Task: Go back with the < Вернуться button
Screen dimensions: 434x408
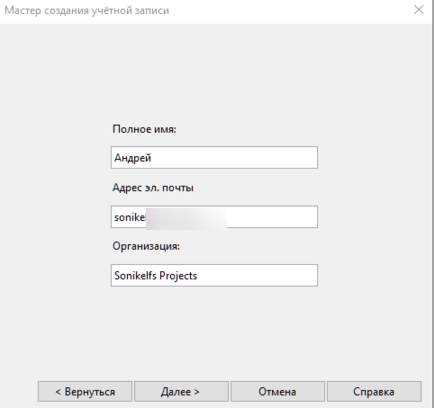Action: pos(85,391)
